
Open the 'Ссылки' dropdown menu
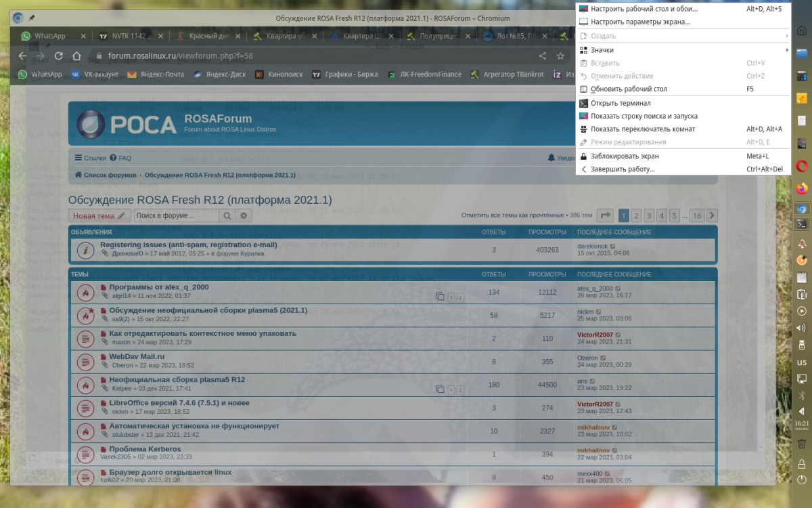tap(90, 157)
